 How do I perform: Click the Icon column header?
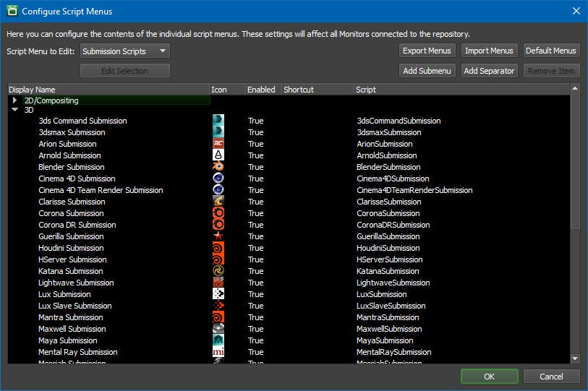tap(227, 90)
